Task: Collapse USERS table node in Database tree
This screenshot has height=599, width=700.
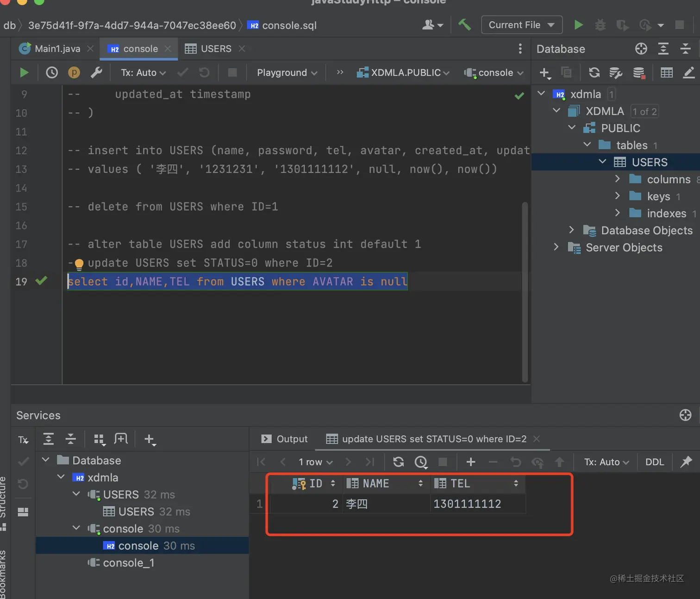Action: point(602,162)
